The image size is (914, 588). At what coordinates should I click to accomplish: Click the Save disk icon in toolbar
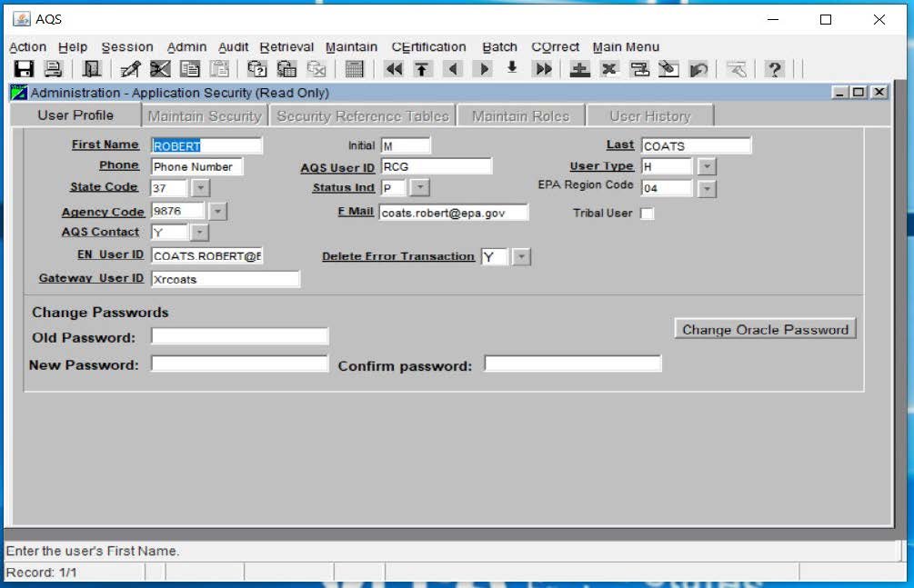(24, 69)
